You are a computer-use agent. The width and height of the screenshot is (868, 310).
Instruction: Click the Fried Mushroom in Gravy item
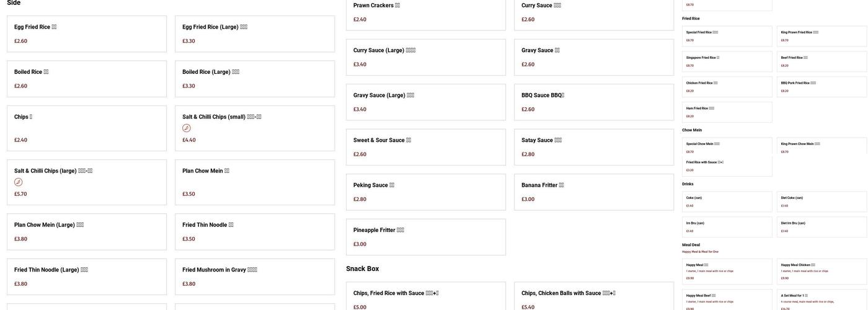coord(254,277)
